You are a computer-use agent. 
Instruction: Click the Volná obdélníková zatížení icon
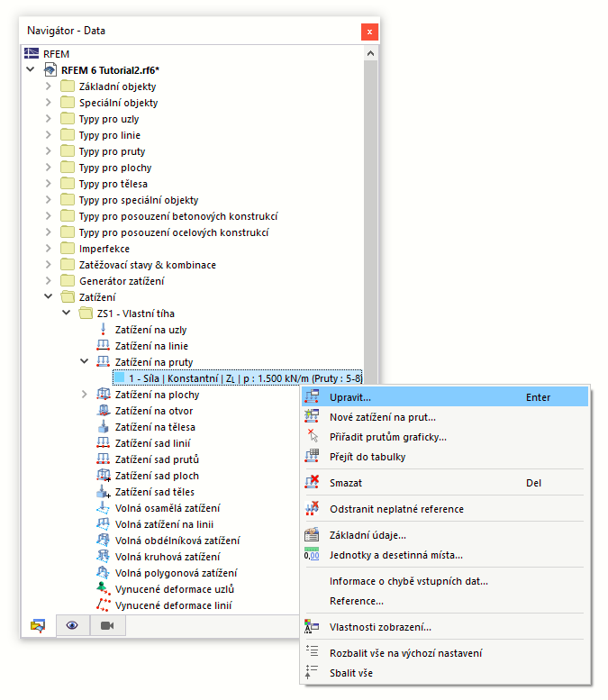click(103, 541)
